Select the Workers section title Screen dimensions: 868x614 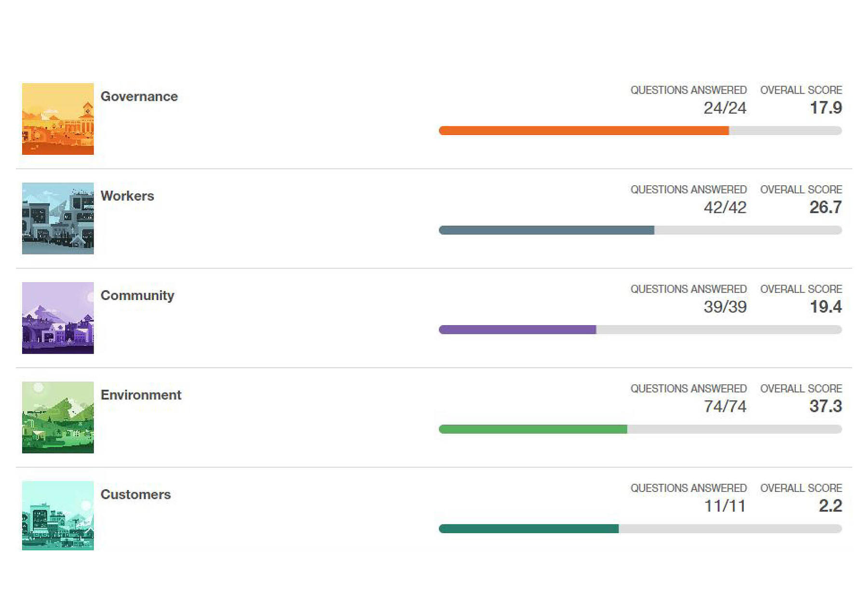point(127,196)
